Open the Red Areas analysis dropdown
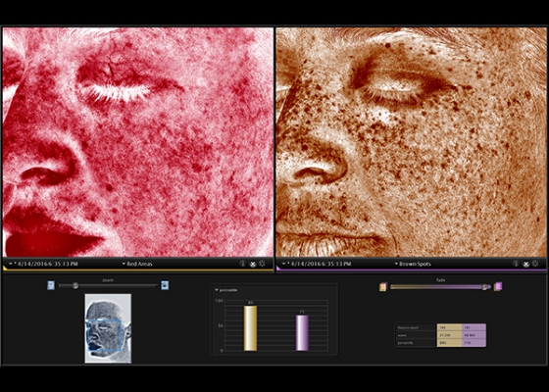The image size is (549, 392). pos(137,264)
